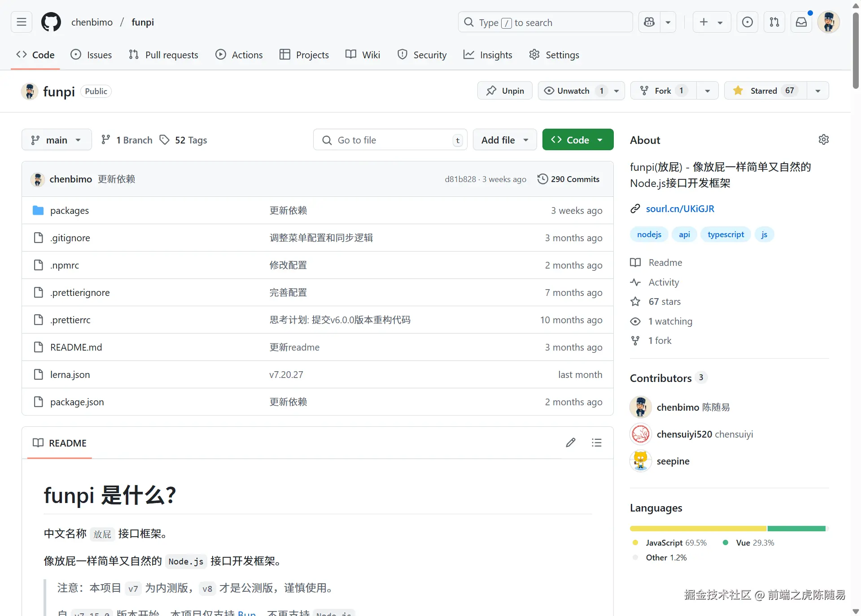Viewport: 861px width, 616px height.
Task: View 52 Tags
Action: [184, 140]
